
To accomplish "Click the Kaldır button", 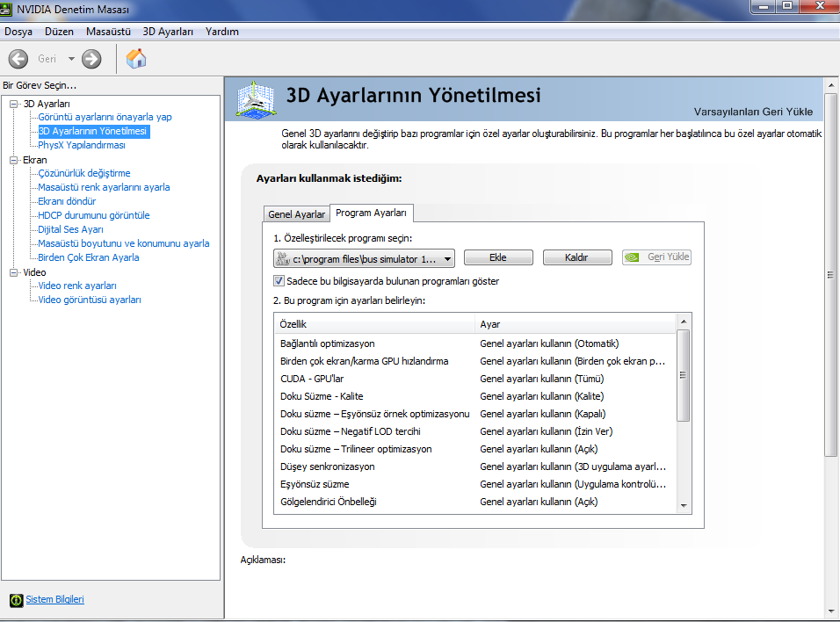I will tap(577, 257).
